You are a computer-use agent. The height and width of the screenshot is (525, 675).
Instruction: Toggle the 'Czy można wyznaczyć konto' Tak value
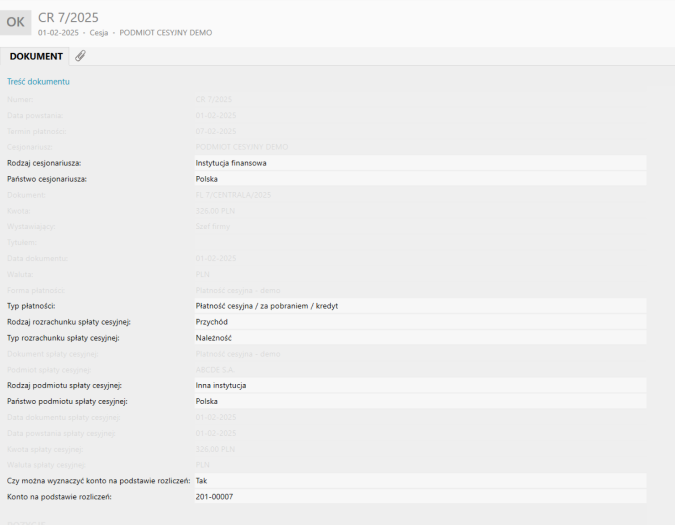coord(418,480)
